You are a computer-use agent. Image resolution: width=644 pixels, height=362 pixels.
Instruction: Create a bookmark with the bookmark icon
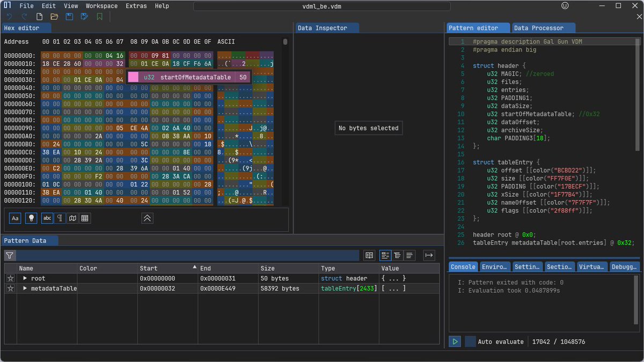tap(99, 17)
